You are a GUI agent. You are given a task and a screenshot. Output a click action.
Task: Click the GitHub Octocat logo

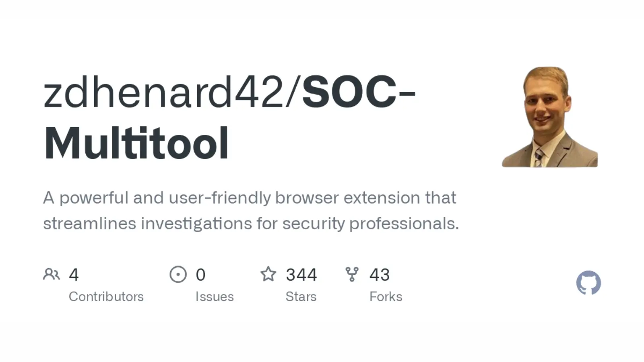[x=588, y=282]
